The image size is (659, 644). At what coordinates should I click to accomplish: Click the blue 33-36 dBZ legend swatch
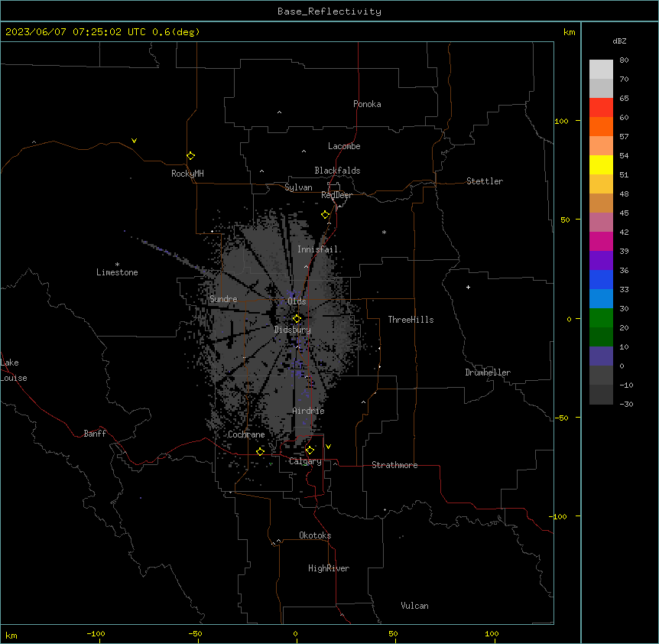(601, 279)
